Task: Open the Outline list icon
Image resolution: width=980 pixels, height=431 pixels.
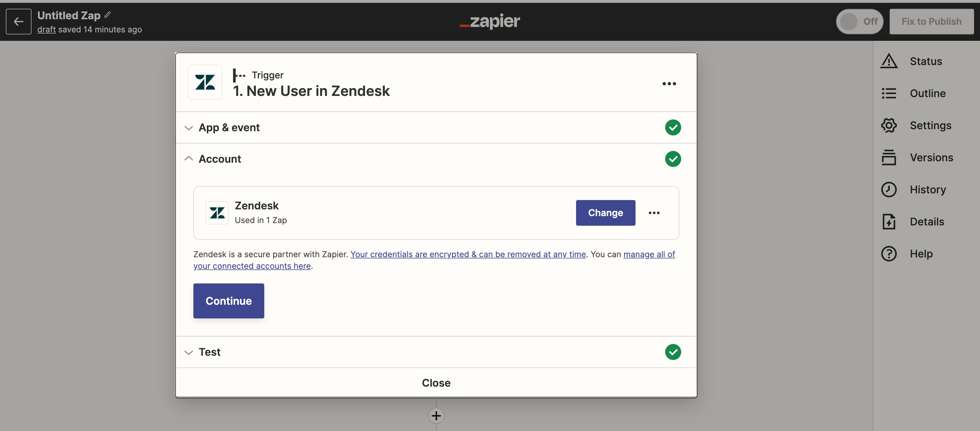Action: [x=889, y=93]
